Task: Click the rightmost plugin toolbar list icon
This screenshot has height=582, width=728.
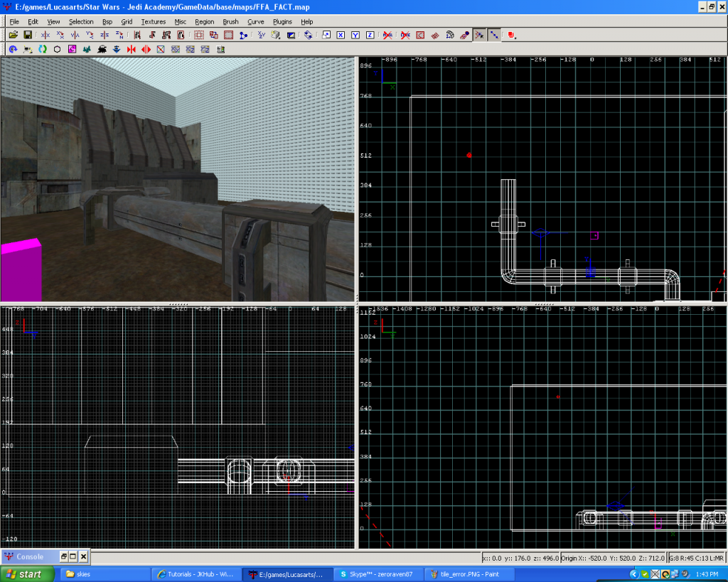Action: [x=220, y=49]
